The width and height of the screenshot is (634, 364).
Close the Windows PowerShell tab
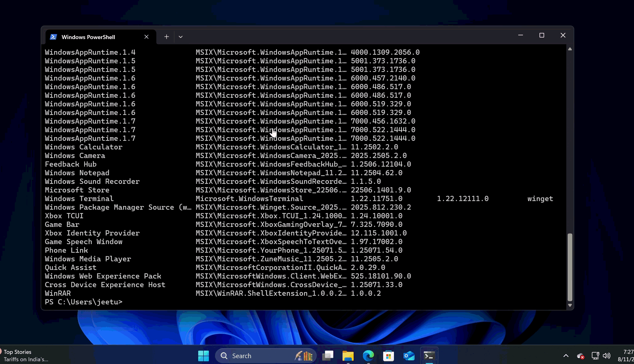pos(146,37)
